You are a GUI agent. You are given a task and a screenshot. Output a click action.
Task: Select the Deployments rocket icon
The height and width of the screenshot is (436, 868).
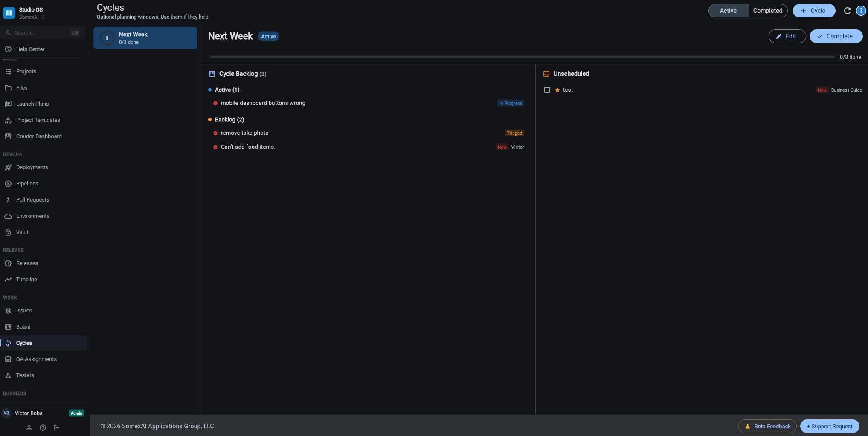coord(8,167)
